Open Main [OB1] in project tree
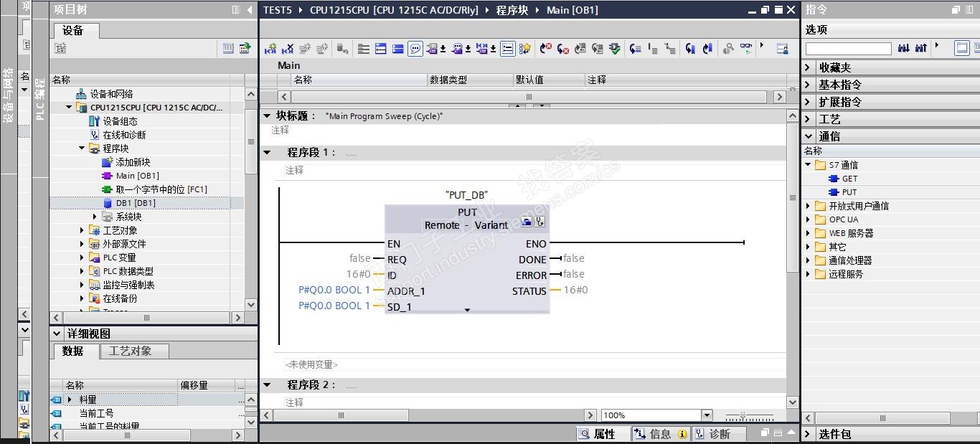980x444 pixels. (x=138, y=176)
